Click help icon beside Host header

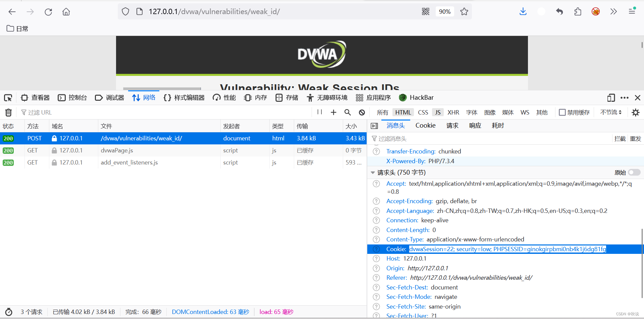pos(376,259)
